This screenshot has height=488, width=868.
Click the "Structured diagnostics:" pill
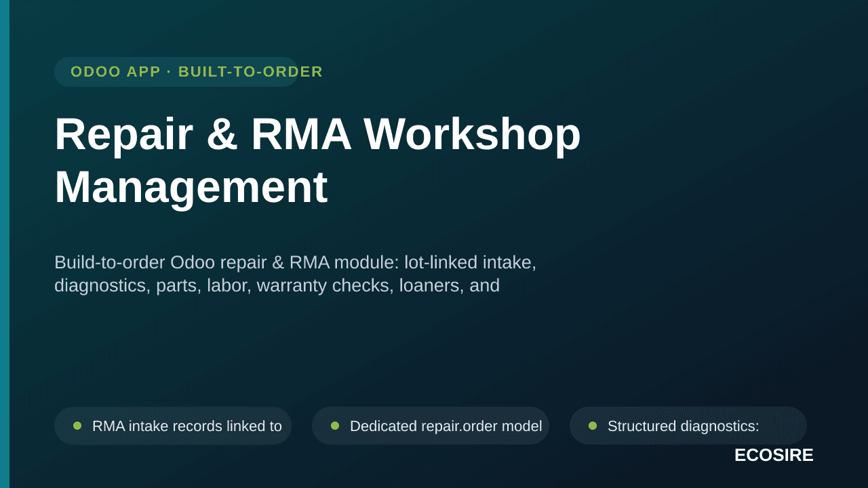point(688,426)
